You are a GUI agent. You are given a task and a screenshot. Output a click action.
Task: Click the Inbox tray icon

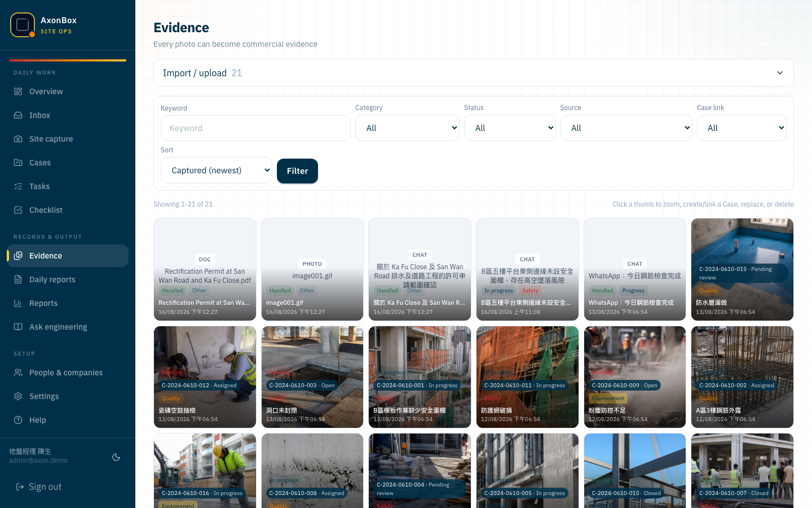tap(18, 115)
